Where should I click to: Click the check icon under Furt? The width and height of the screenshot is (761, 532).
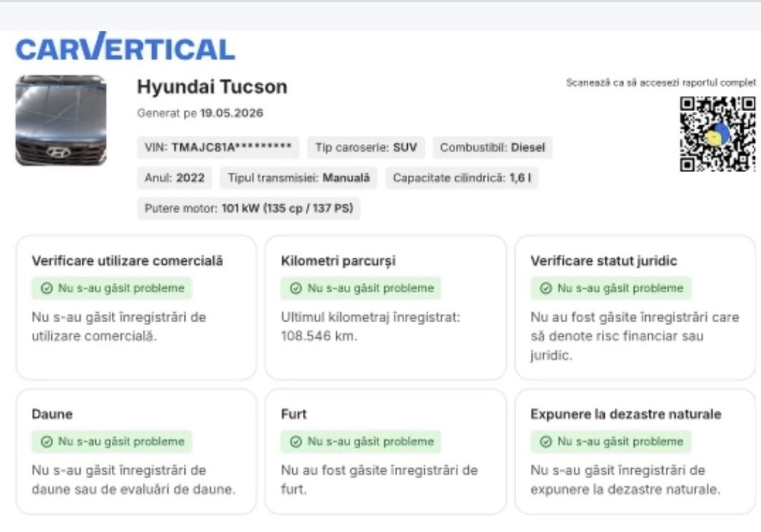pos(295,441)
